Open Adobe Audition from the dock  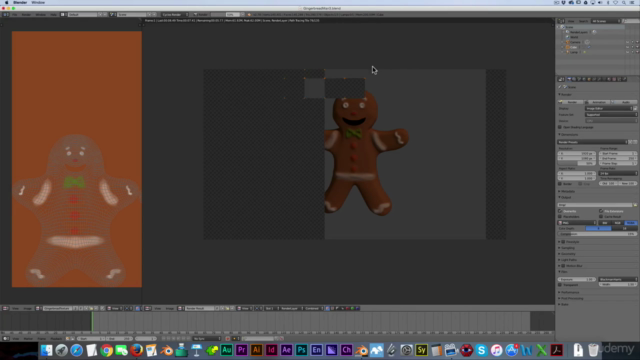click(227, 350)
